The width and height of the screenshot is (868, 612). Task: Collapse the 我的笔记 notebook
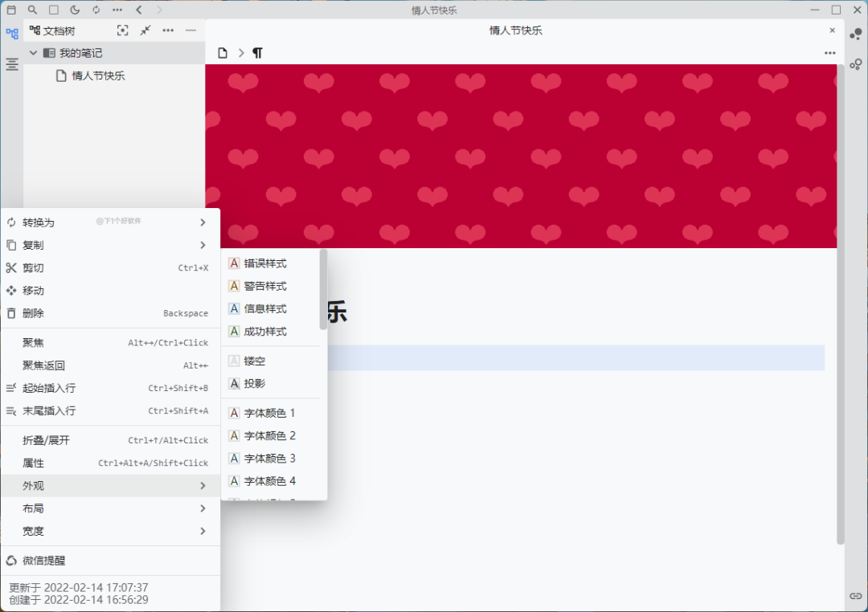pos(33,53)
